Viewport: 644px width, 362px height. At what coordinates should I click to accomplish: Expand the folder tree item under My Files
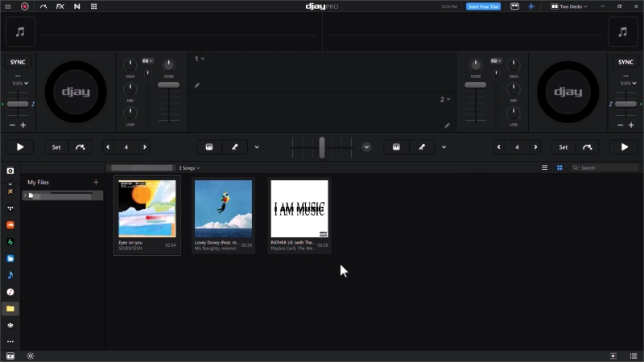coord(25,195)
